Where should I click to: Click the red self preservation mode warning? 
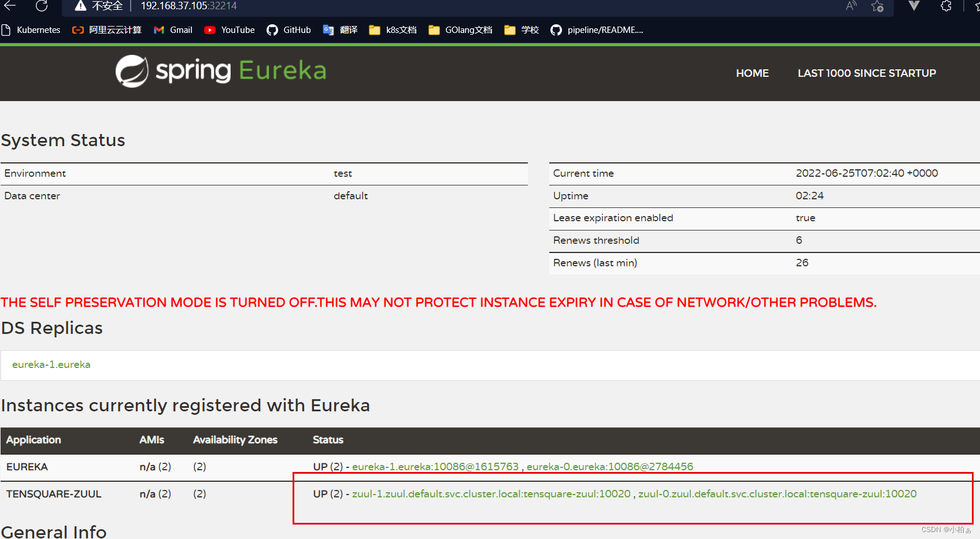pyautogui.click(x=438, y=303)
